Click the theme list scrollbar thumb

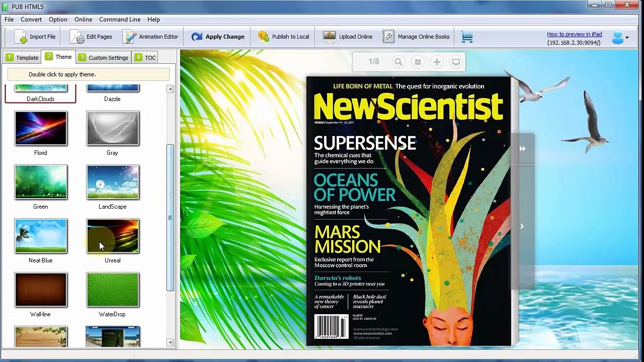(170, 218)
